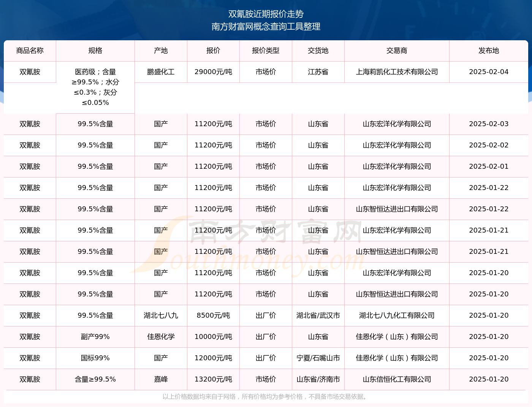Select the "规格" column header
The height and width of the screenshot is (407, 532).
[95, 51]
